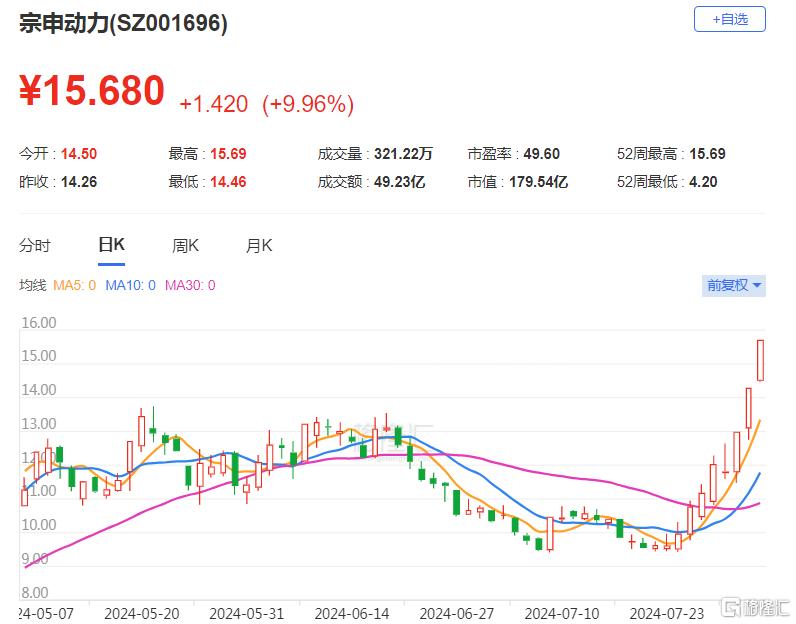Screen dimensions: 796x624
Task: Click the 2024-05-31 date axis label
Action: pos(247,614)
